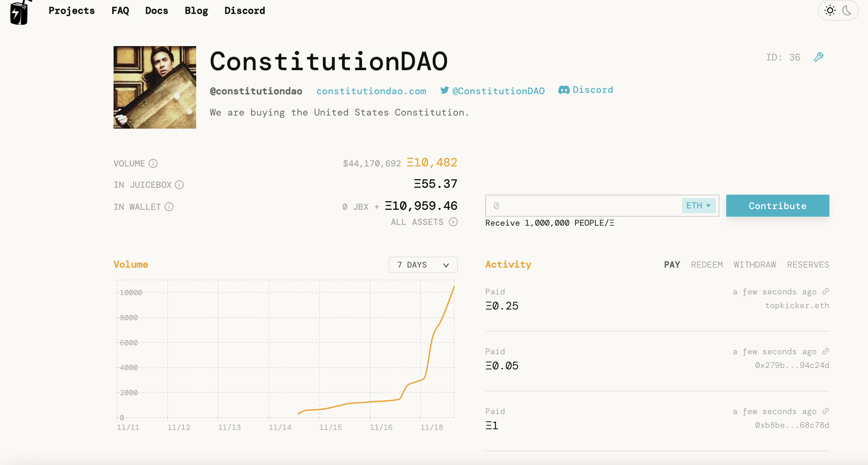Click the Volume info icon
Image resolution: width=868 pixels, height=465 pixels.
(153, 163)
